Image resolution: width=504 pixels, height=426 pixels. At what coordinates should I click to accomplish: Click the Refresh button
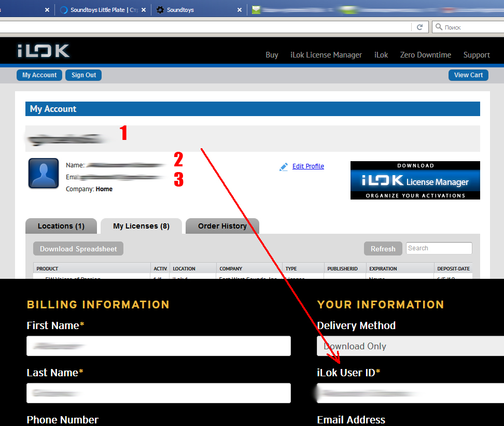(383, 249)
